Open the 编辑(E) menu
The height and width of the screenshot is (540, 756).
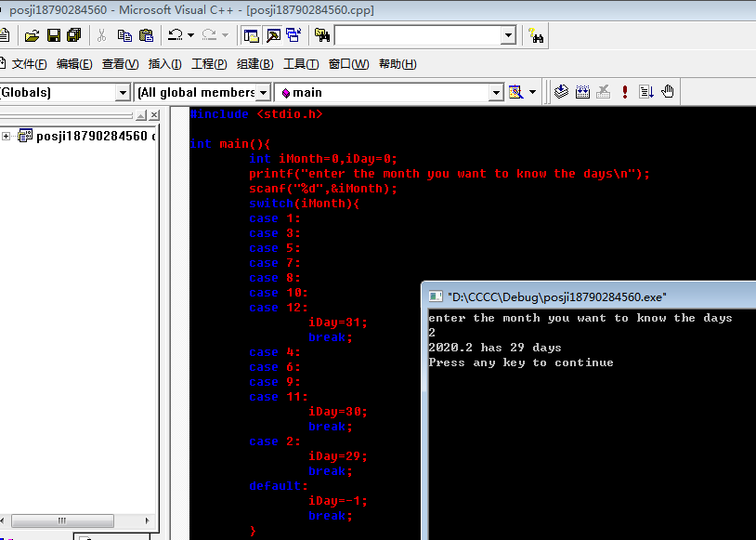pos(74,64)
